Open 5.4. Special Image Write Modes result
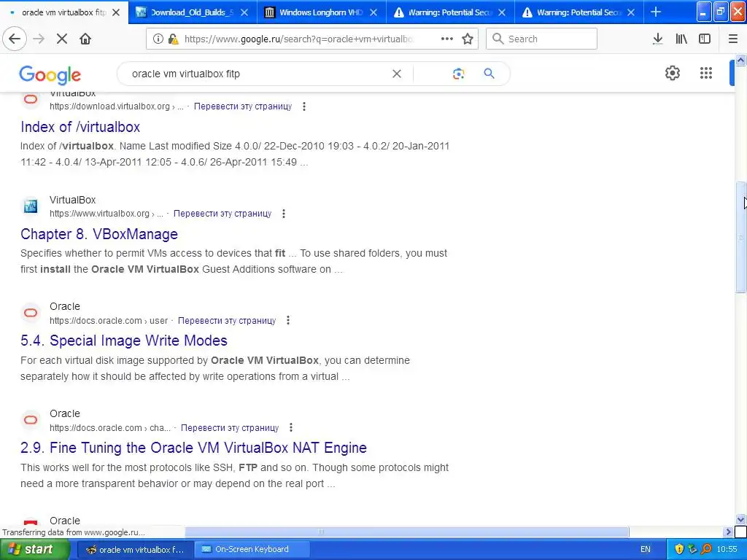 [x=124, y=341]
